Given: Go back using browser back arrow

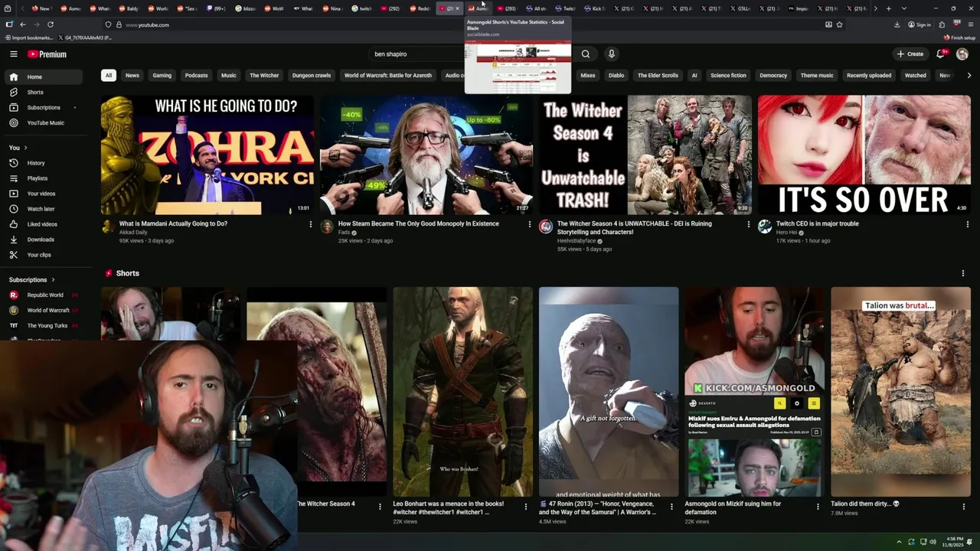Looking at the screenshot, I should click(x=22, y=24).
